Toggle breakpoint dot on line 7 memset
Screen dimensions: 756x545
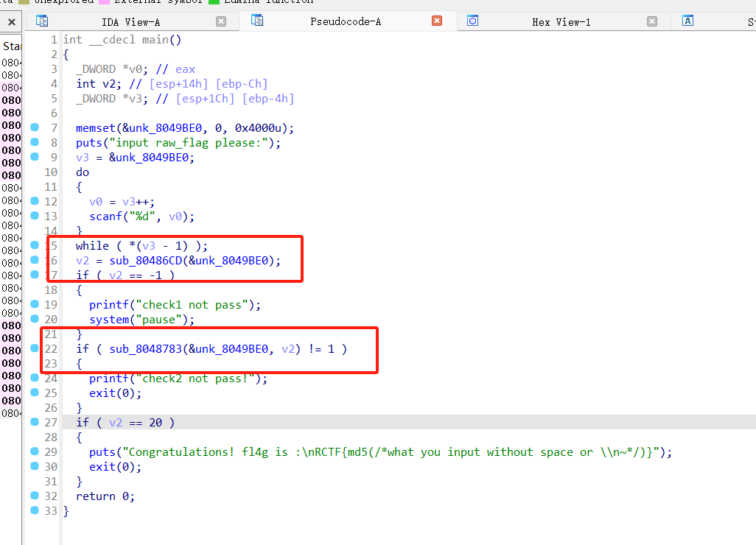pyautogui.click(x=35, y=127)
